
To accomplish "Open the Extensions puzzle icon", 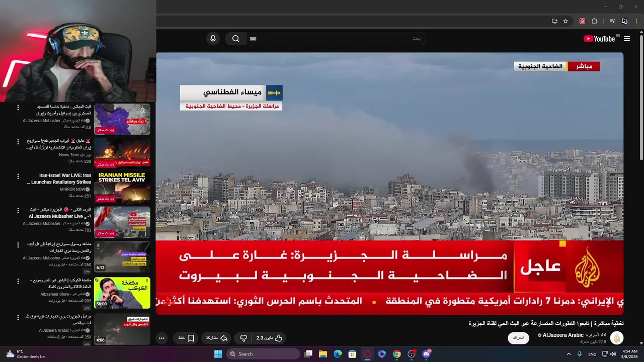I will [595, 21].
